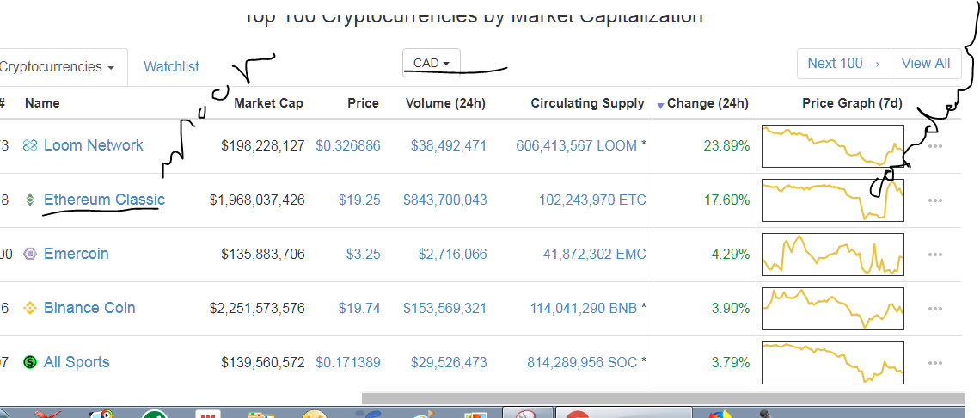Viewport: 980px width, 418px height.
Task: Switch to the Watchlist tab
Action: pyautogui.click(x=171, y=66)
